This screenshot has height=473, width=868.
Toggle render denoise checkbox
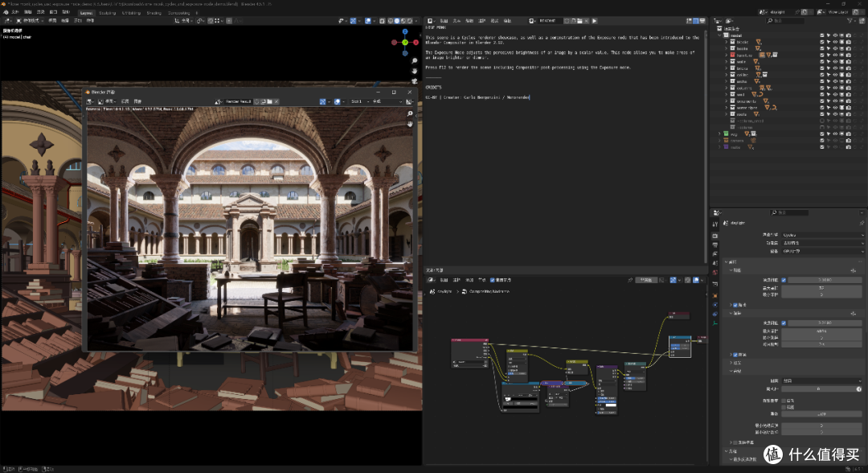735,355
